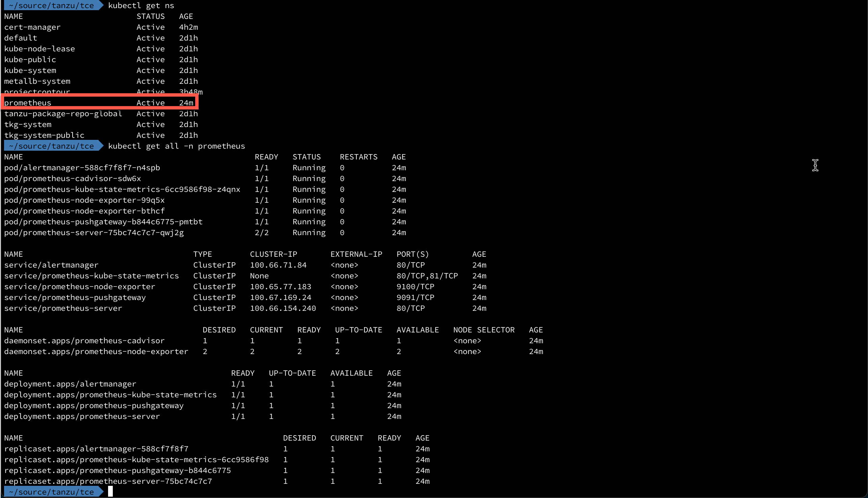
Task: Click the top ~/source/tanzu/tce prompt segment
Action: click(51, 5)
